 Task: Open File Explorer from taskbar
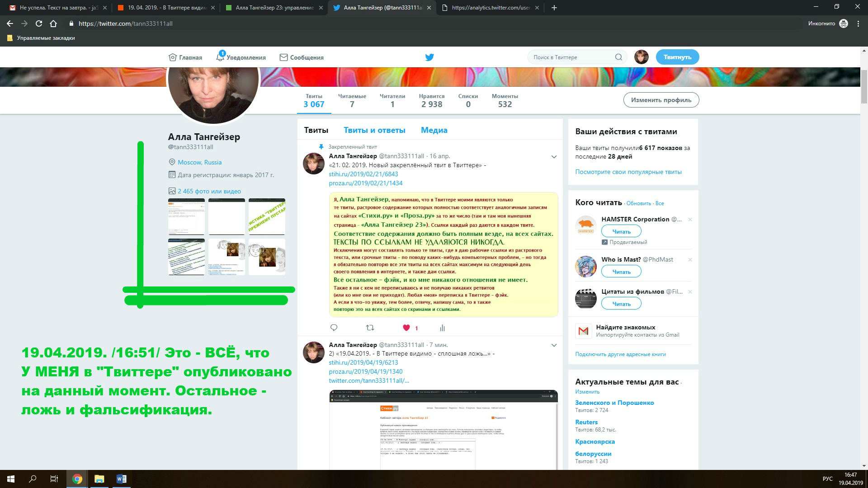pos(99,479)
